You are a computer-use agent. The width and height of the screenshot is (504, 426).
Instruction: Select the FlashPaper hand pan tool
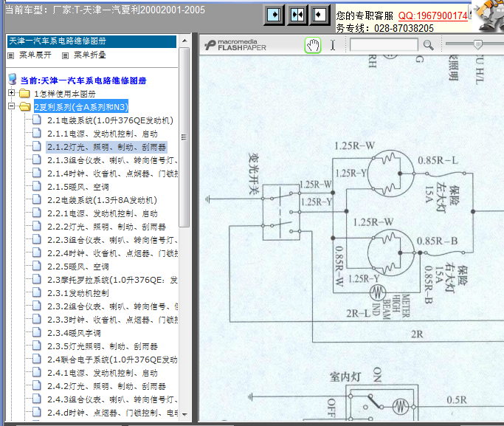coord(313,45)
